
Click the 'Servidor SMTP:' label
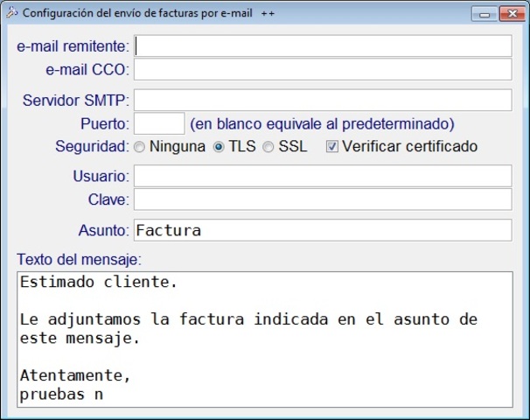click(76, 100)
